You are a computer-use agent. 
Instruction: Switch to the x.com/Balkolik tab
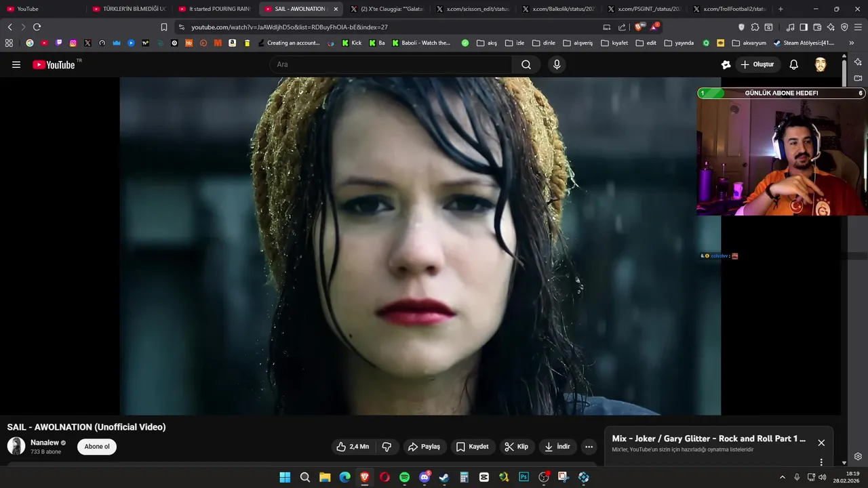559,9
